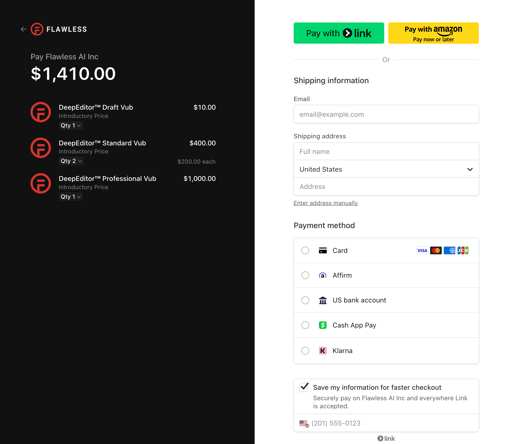The width and height of the screenshot is (519, 444).
Task: Focus the Email input field
Action: [x=386, y=114]
